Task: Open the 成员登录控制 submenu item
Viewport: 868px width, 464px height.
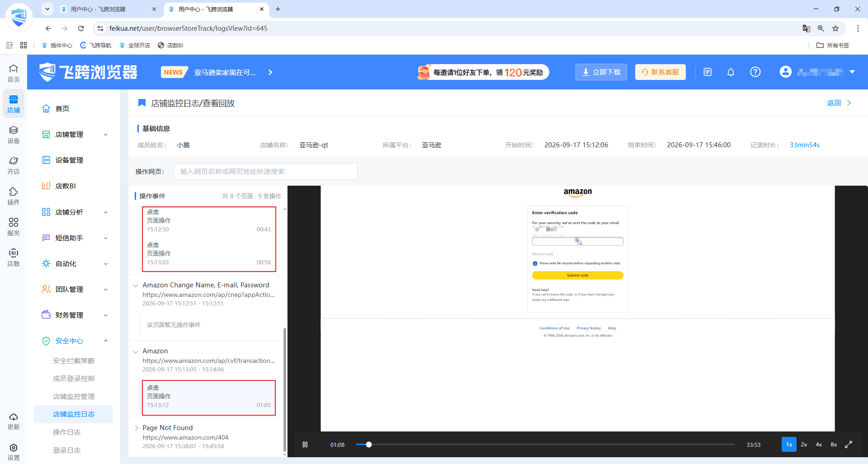Action: pos(74,379)
